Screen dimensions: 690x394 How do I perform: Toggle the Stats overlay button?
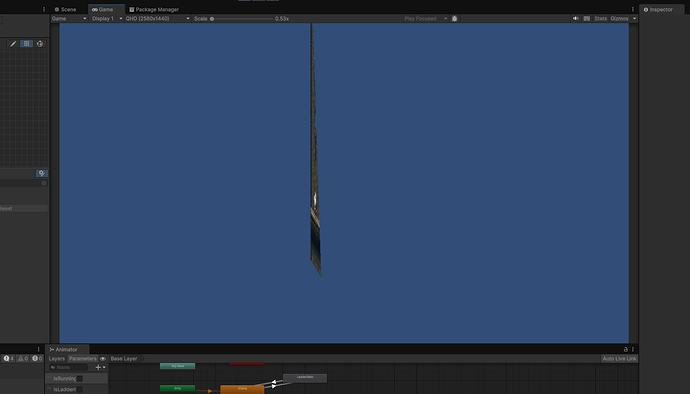point(600,18)
